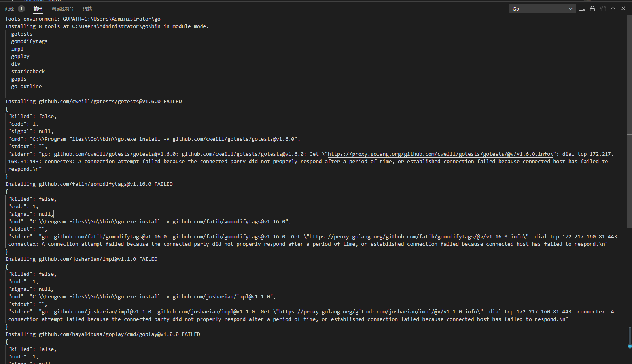The image size is (632, 364).
Task: Open the gotests v1.6.0.info proxy link
Action: [x=440, y=154]
